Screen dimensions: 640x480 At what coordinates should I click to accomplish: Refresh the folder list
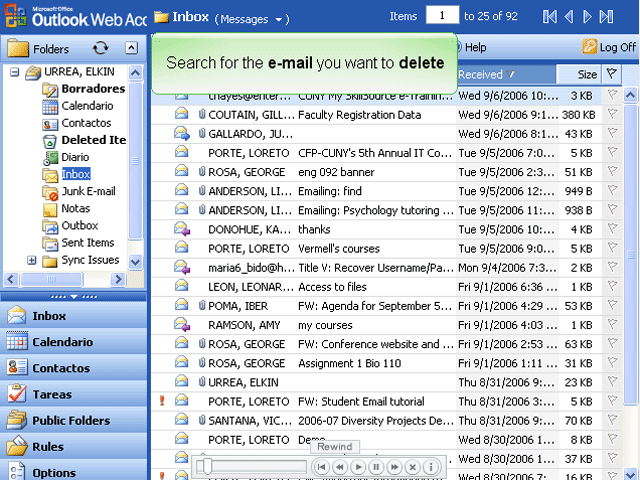coord(100,48)
